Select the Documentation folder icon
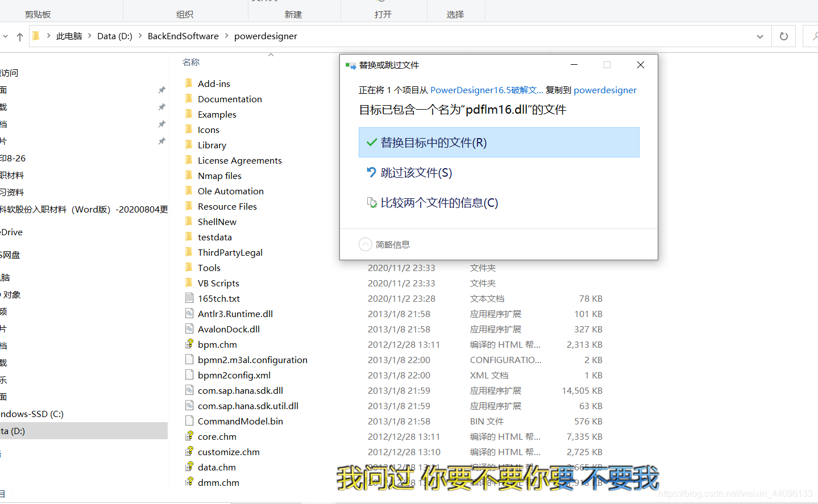The height and width of the screenshot is (504, 818). click(x=189, y=98)
